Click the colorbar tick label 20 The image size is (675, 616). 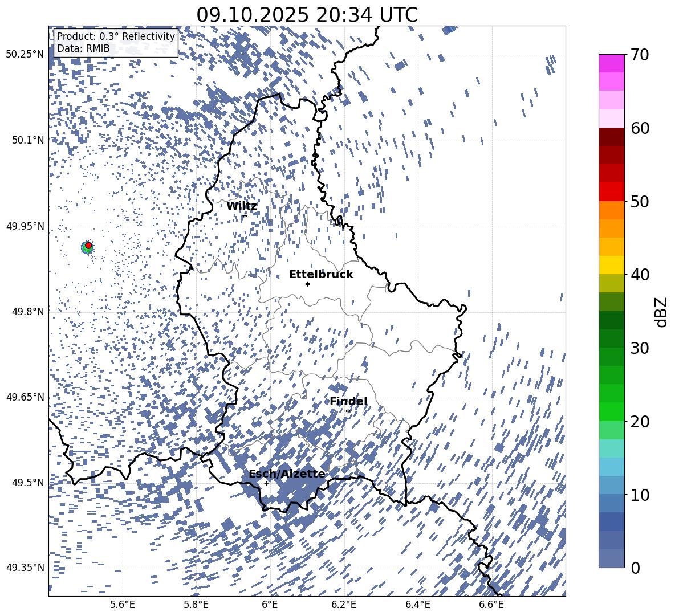(x=640, y=422)
